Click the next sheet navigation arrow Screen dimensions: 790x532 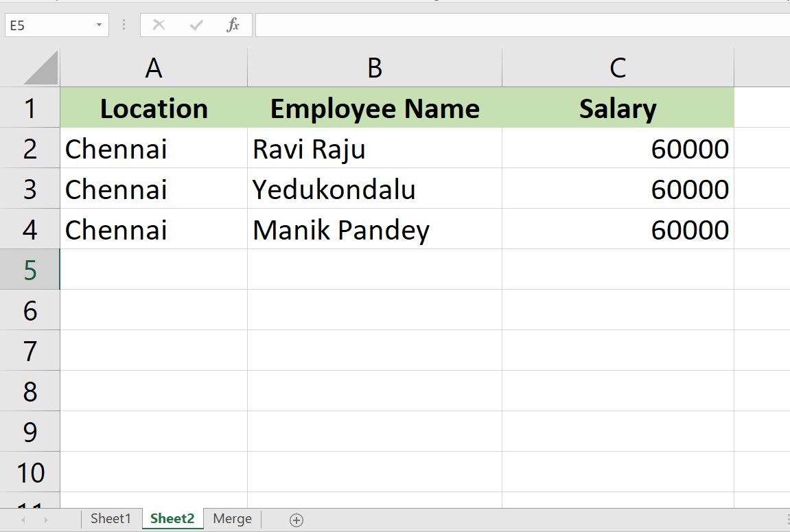(46, 520)
